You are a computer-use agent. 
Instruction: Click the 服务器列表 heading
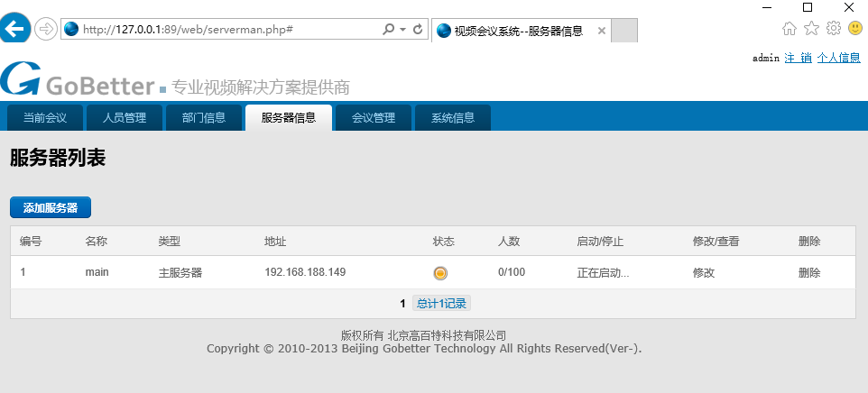pos(58,159)
